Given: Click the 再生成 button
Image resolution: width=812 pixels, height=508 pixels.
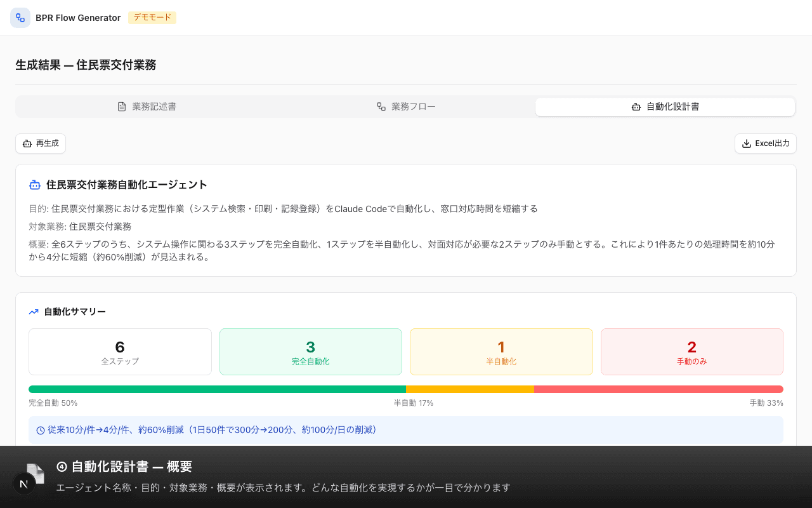Looking at the screenshot, I should (x=40, y=144).
